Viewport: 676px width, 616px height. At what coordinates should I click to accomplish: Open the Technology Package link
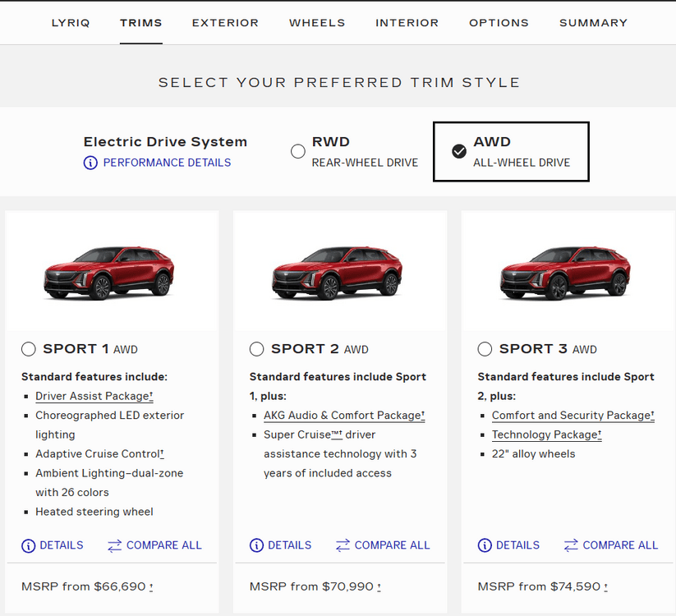(x=545, y=434)
